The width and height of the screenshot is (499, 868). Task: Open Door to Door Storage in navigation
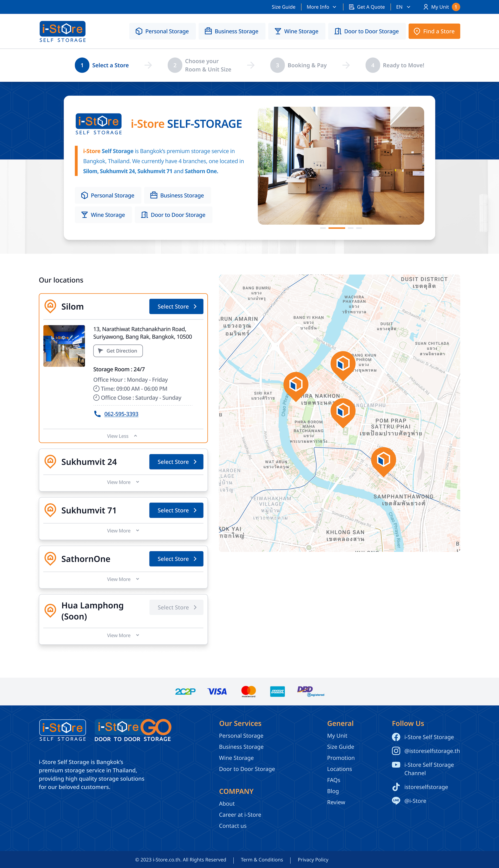coord(367,31)
